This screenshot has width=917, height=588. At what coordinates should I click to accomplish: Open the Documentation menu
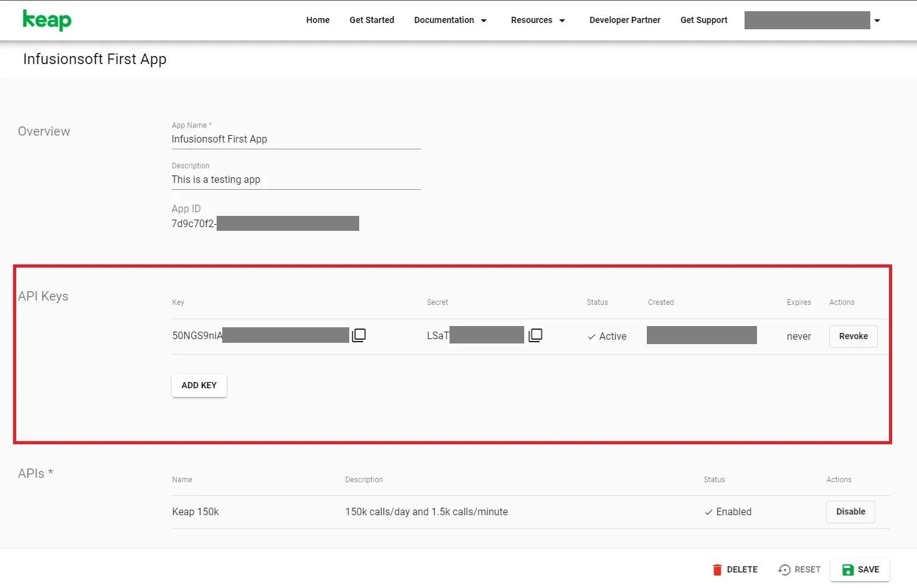tap(444, 20)
